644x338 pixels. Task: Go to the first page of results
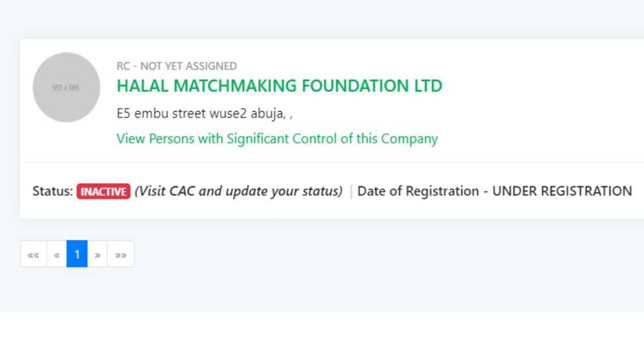tap(33, 254)
